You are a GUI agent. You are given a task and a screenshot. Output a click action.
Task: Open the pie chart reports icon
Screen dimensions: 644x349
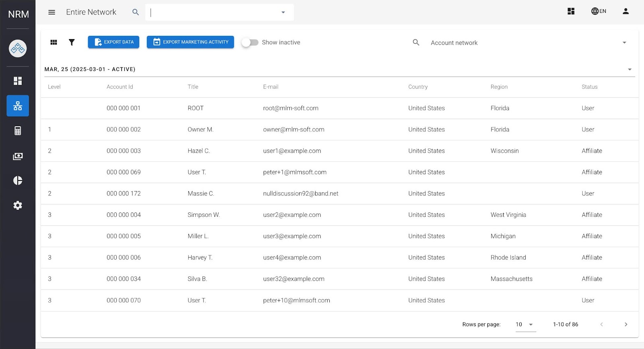click(18, 181)
